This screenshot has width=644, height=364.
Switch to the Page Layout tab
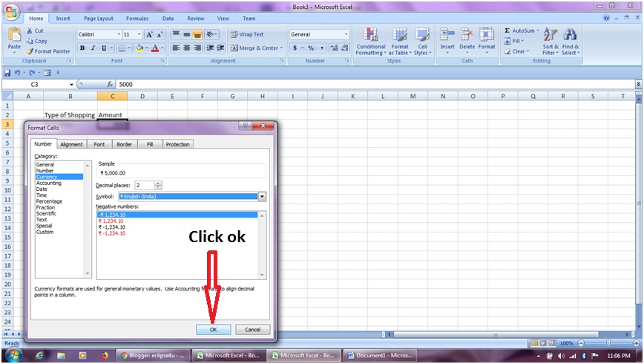(x=99, y=19)
